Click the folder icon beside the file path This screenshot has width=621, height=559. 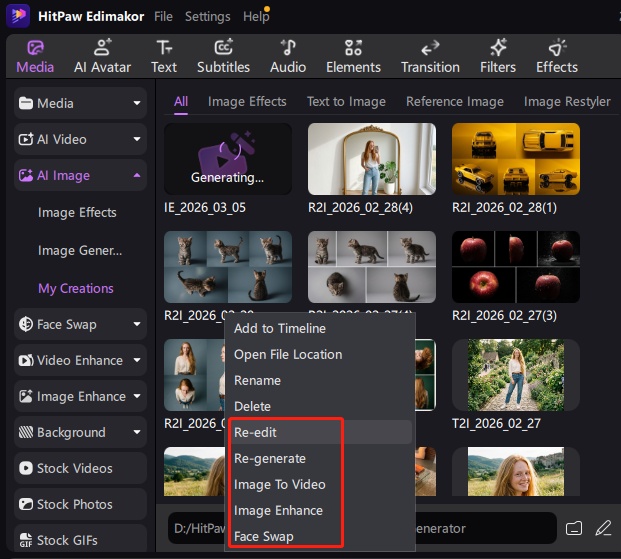point(574,528)
